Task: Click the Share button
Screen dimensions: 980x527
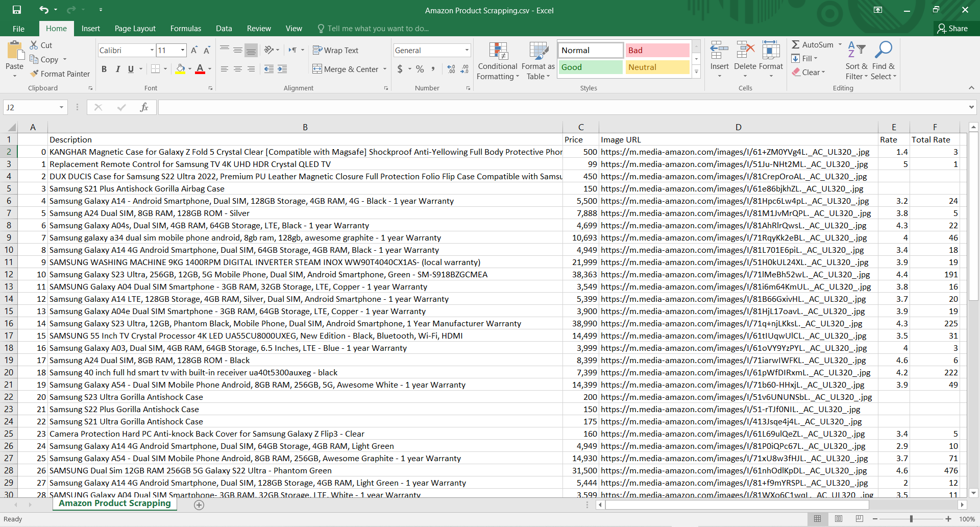Action: (953, 29)
